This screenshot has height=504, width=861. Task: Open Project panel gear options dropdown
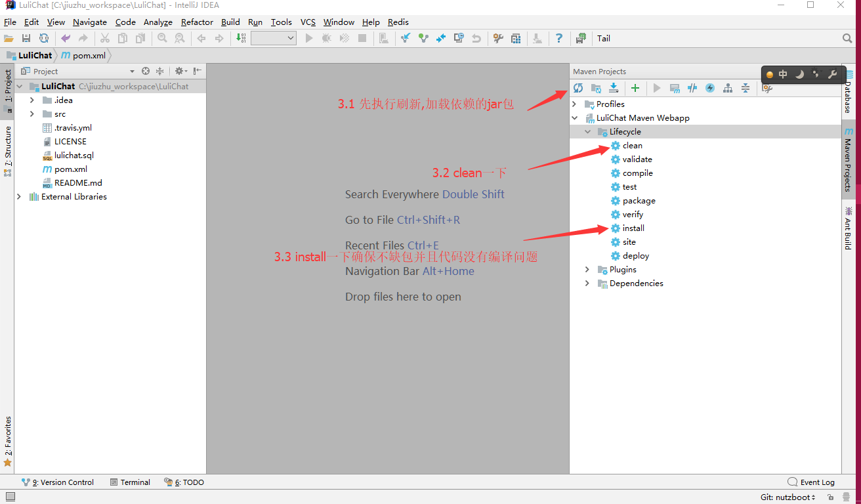tap(180, 71)
